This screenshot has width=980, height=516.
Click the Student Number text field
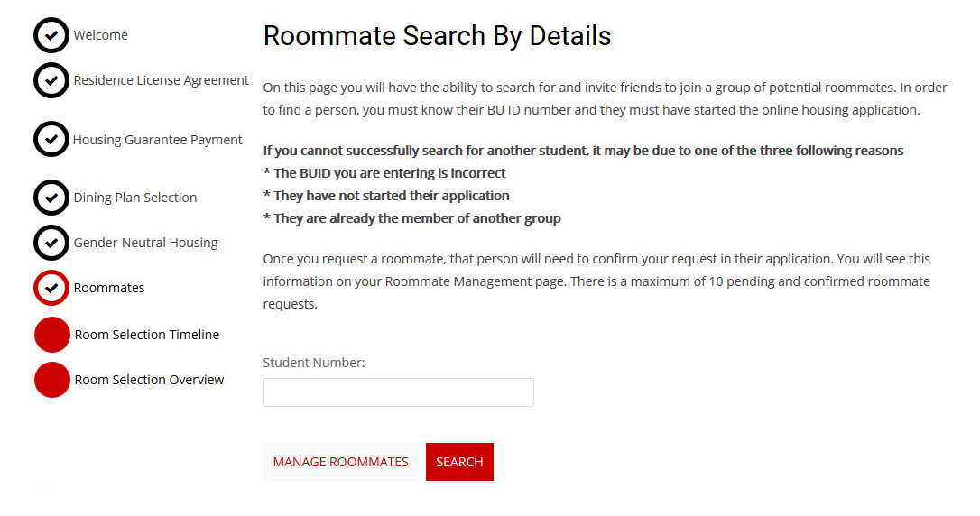click(398, 392)
